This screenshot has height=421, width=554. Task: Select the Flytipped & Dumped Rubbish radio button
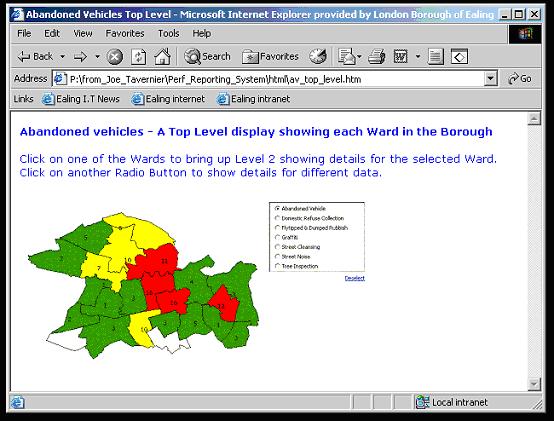tap(277, 227)
